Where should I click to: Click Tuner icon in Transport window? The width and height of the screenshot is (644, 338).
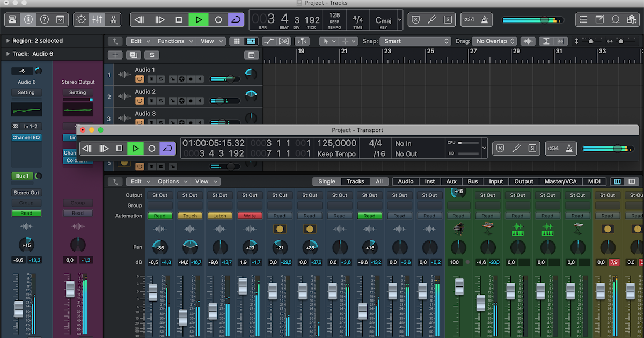point(516,149)
